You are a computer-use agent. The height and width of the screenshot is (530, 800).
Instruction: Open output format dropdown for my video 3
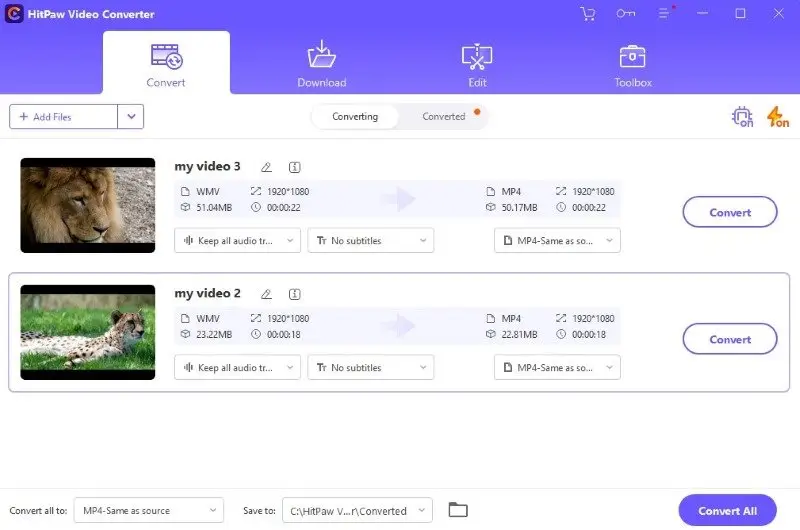[557, 240]
